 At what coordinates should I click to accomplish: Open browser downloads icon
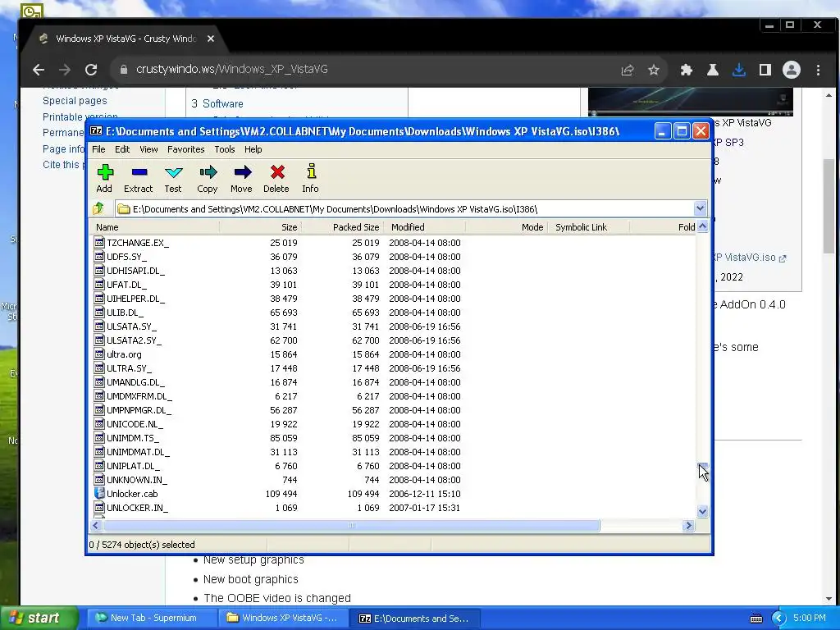[739, 70]
